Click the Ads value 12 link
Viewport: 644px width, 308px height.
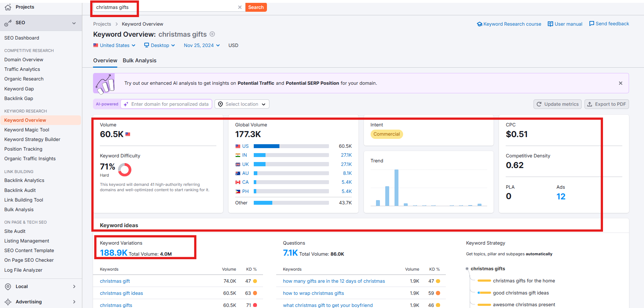(561, 197)
